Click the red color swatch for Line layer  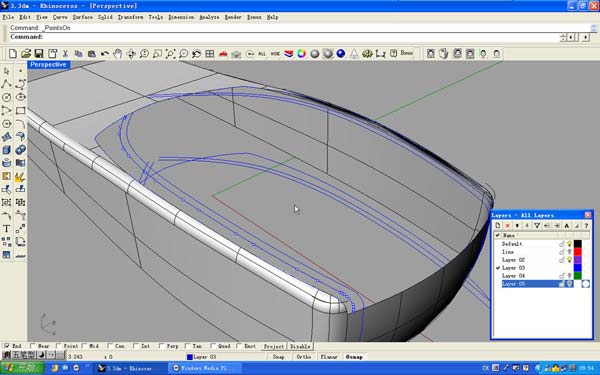(x=577, y=252)
